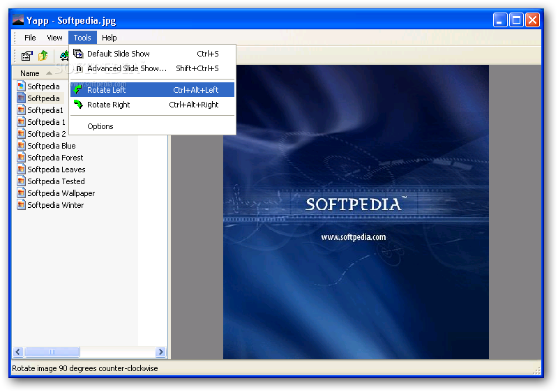Open the Help menu
The width and height of the screenshot is (558, 392).
pos(109,38)
